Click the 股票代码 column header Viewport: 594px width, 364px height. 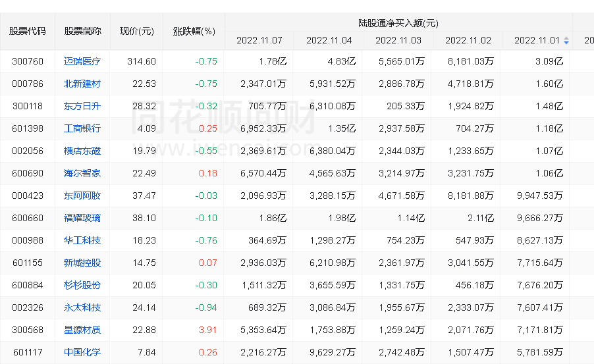pos(27,31)
